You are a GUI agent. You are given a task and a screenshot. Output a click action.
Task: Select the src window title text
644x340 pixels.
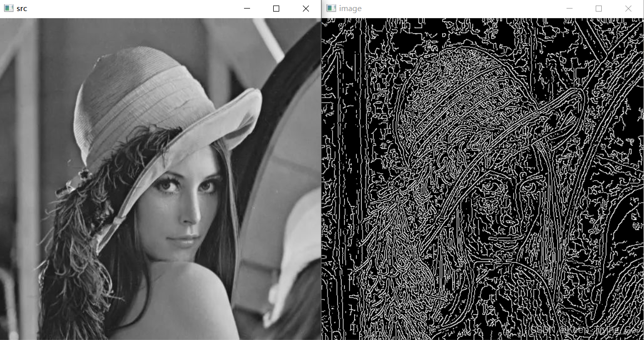(21, 8)
